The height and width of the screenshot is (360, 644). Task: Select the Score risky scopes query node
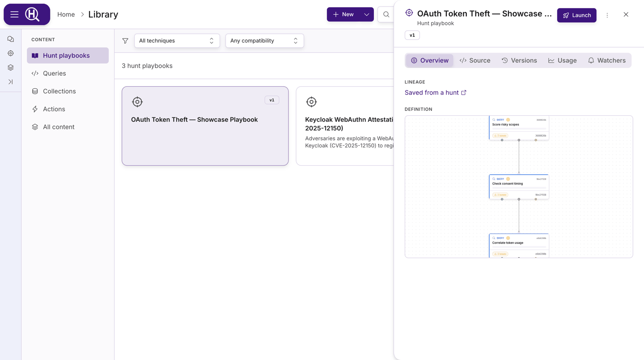tap(519, 128)
